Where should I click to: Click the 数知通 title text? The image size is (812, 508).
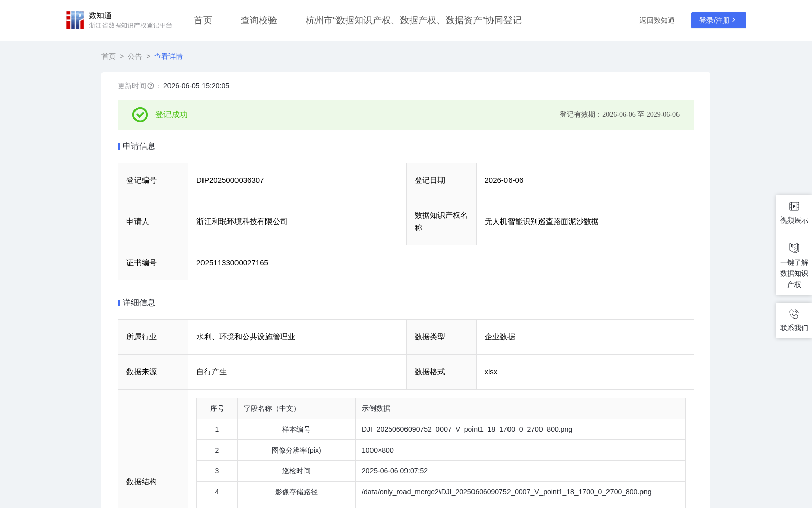point(100,16)
